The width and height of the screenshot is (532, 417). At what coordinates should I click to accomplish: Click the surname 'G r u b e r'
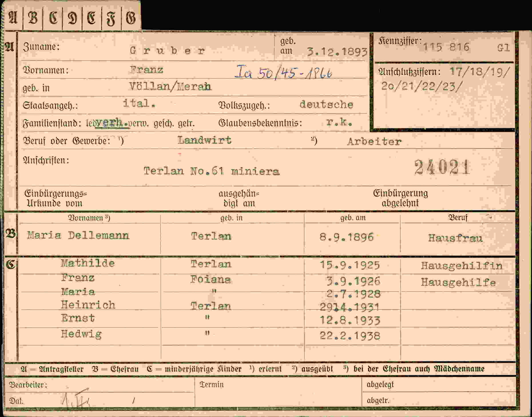167,51
